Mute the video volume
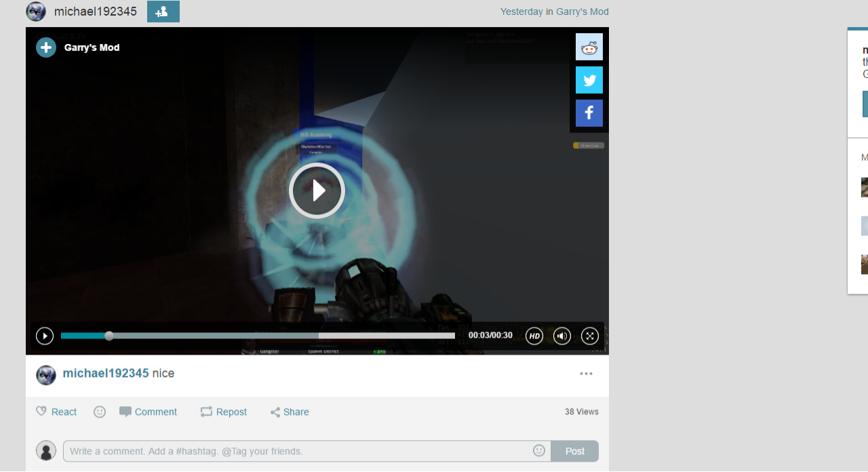The image size is (868, 472). tap(562, 336)
